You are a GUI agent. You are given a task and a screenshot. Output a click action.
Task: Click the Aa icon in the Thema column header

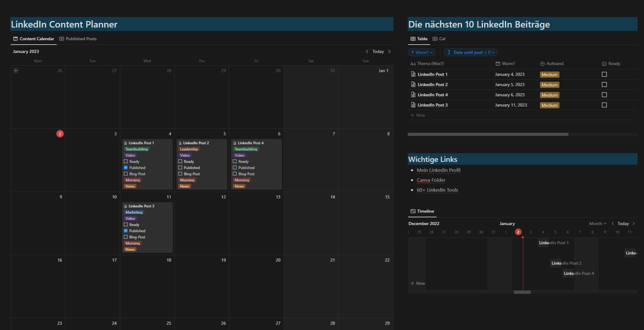[x=413, y=63]
